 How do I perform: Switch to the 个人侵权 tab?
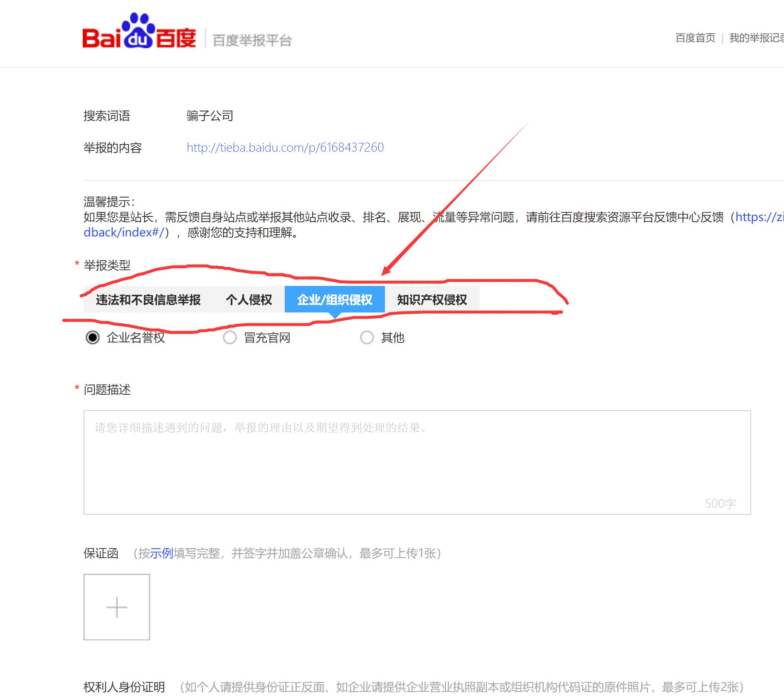tap(249, 299)
